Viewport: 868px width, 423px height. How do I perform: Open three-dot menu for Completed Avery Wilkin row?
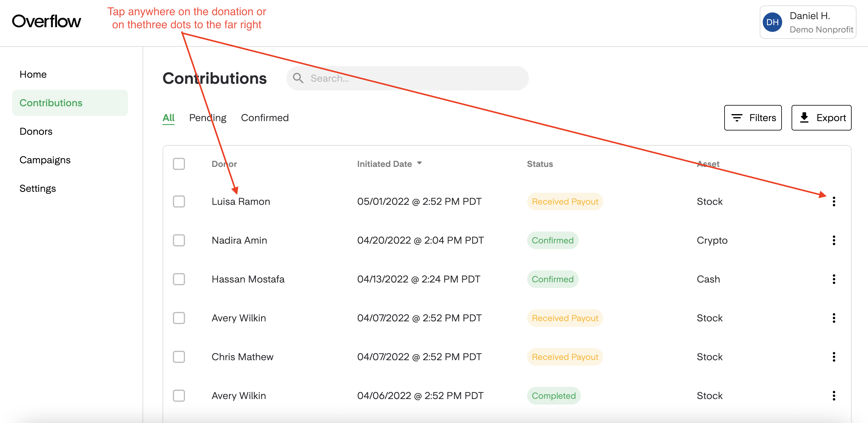(x=834, y=395)
